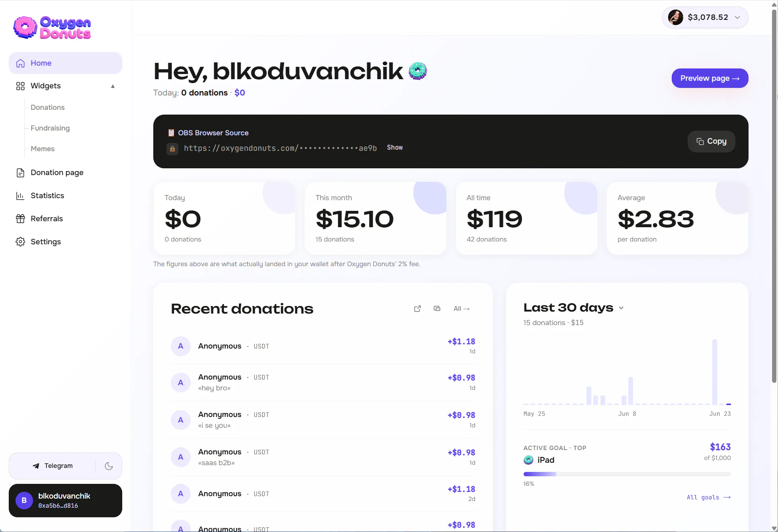Open Donations widget submenu item

coord(47,107)
